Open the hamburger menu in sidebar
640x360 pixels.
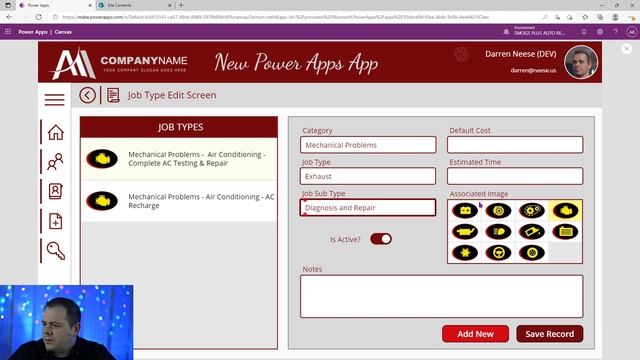tap(54, 100)
